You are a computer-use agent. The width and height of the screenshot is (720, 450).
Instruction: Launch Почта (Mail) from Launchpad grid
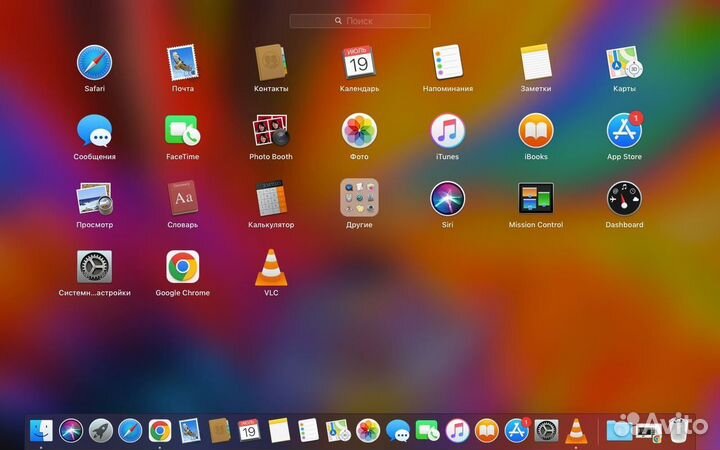point(183,63)
